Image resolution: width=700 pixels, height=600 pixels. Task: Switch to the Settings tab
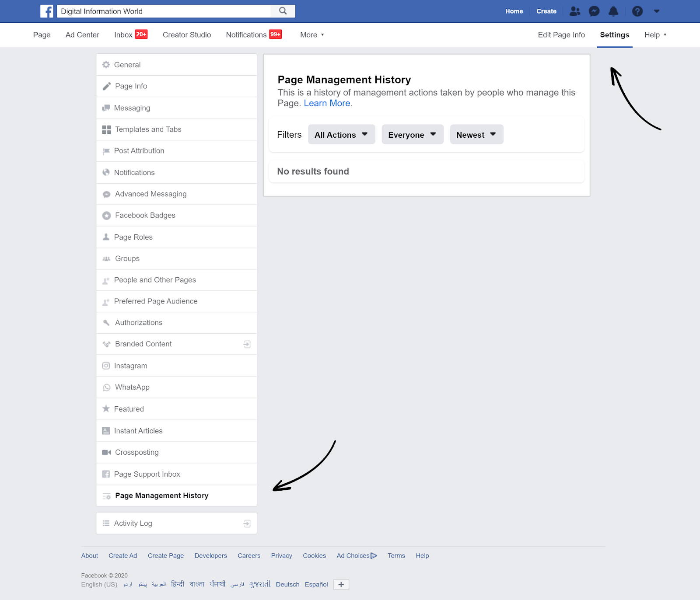[x=614, y=35]
